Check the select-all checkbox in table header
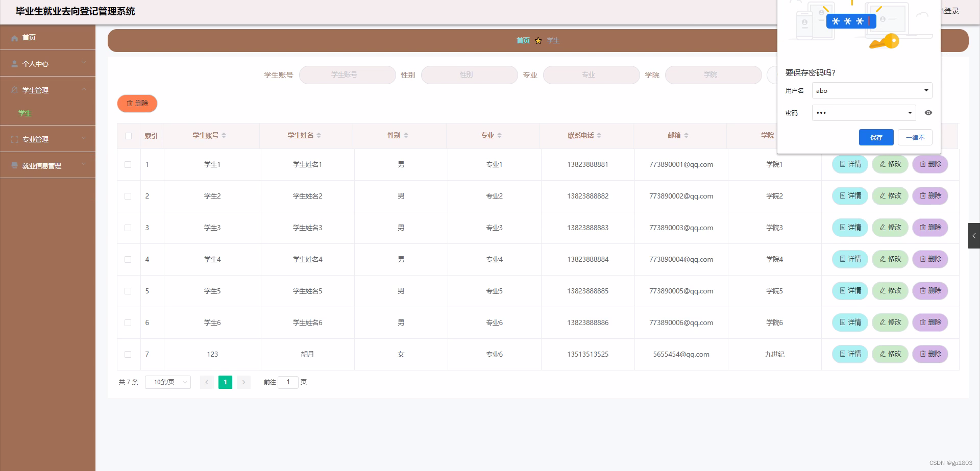 click(128, 136)
